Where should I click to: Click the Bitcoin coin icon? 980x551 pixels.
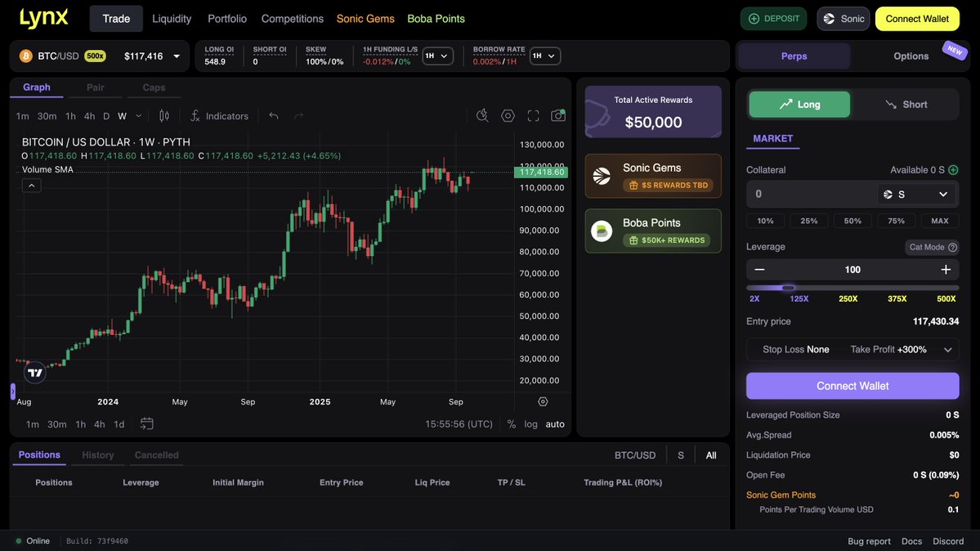(25, 56)
